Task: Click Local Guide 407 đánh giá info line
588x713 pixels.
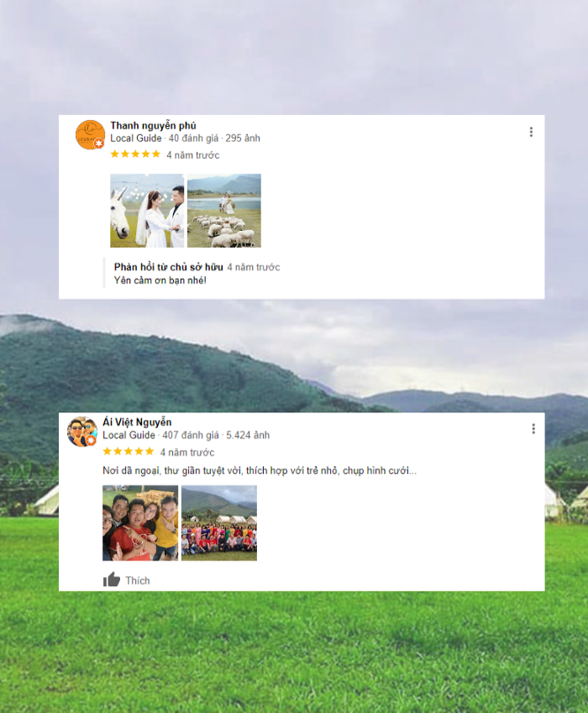Action: click(186, 435)
